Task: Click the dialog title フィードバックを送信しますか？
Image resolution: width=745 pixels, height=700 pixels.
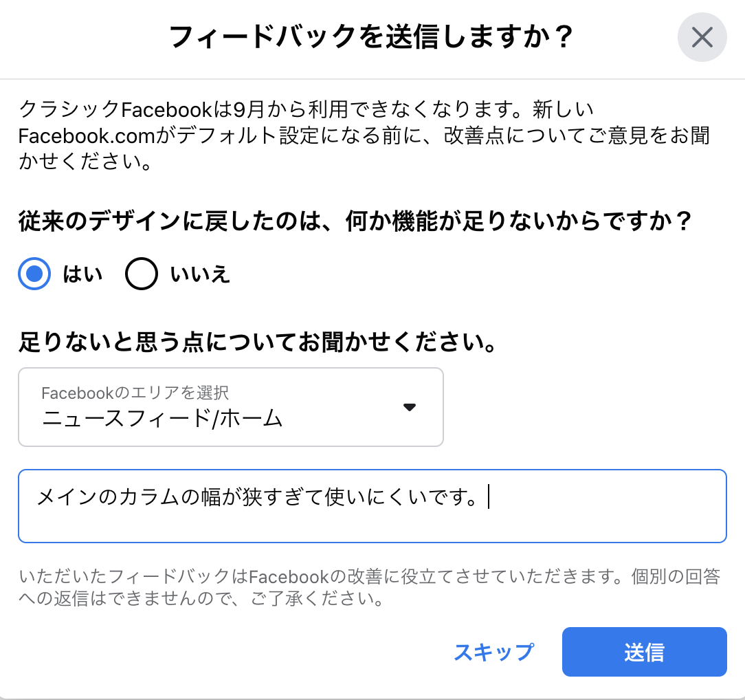Action: pyautogui.click(x=371, y=37)
